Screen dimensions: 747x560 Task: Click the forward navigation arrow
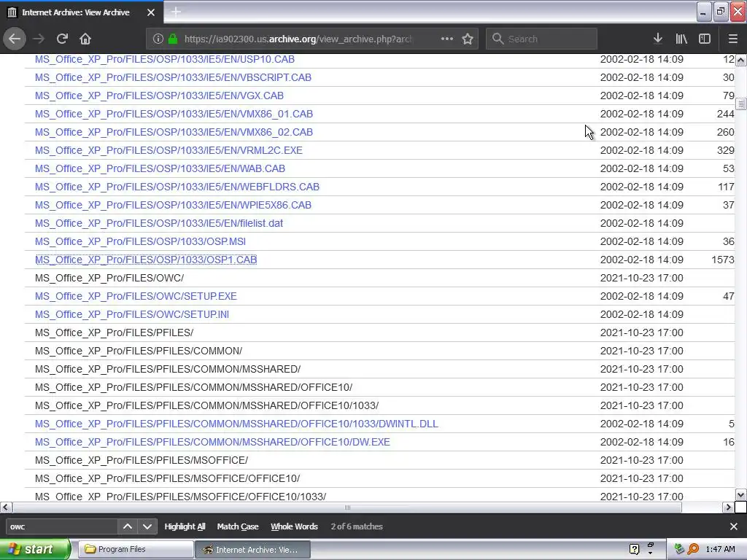pyautogui.click(x=39, y=39)
